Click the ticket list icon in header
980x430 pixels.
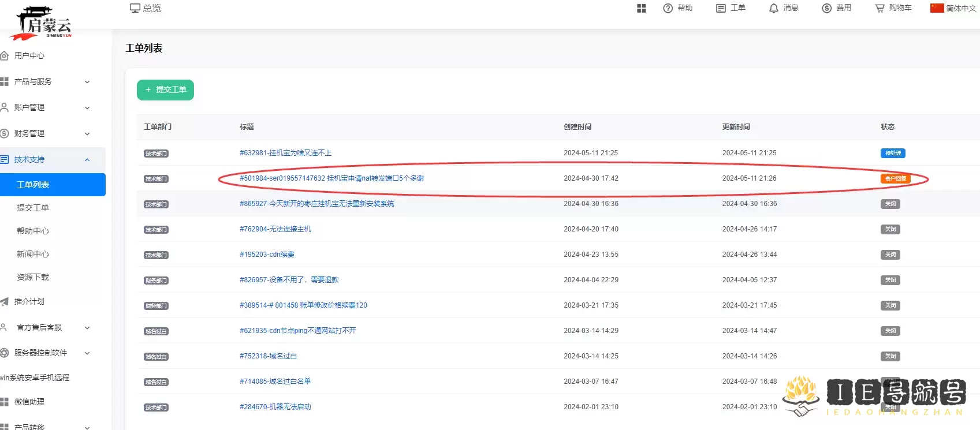(x=721, y=8)
